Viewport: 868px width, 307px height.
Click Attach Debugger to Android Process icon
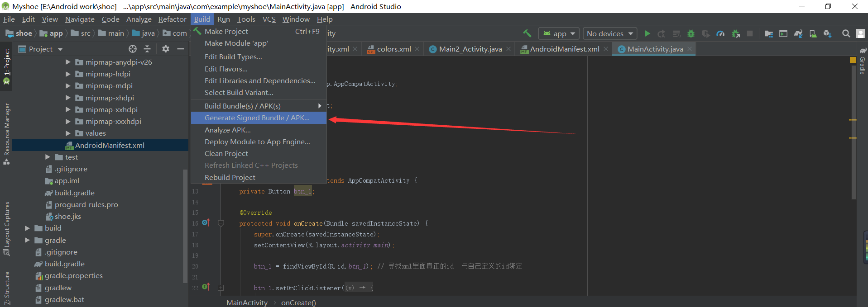735,33
